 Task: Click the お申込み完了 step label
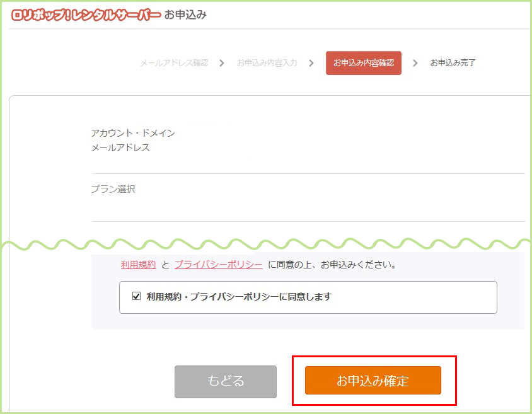452,63
